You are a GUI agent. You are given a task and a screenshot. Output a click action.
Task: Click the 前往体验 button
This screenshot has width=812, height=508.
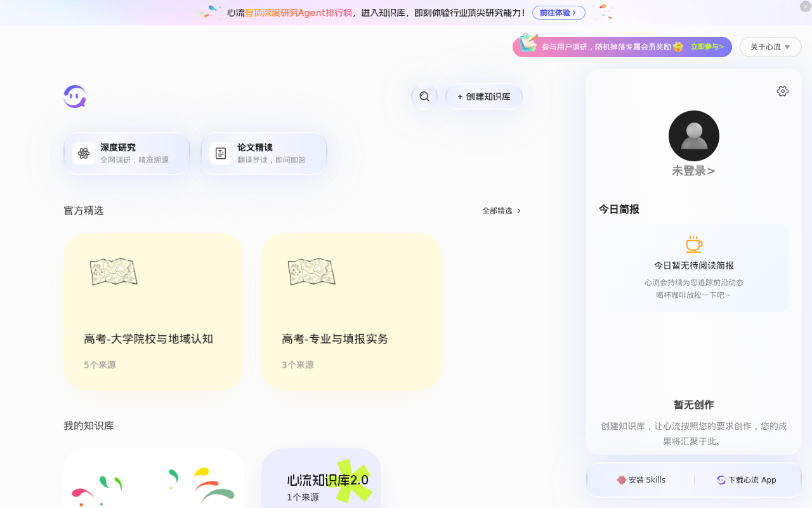tap(559, 13)
